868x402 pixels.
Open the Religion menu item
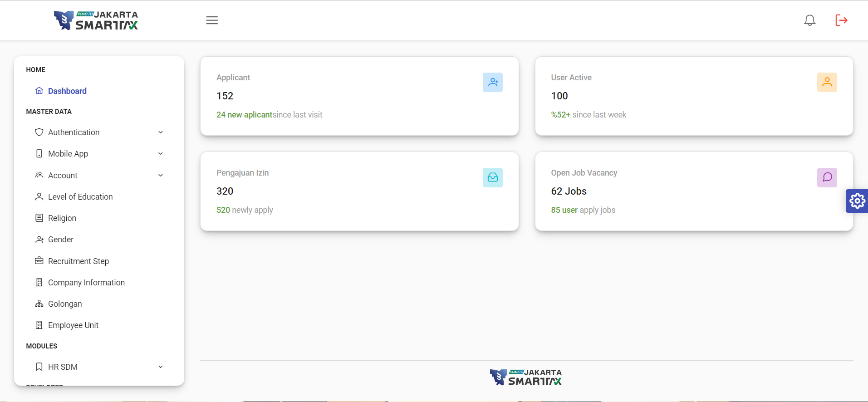pyautogui.click(x=62, y=218)
